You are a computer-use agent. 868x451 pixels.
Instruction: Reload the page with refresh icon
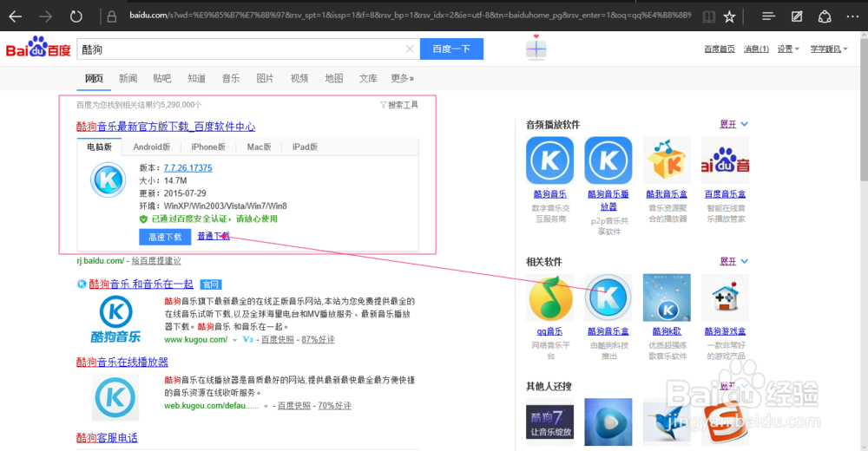76,16
